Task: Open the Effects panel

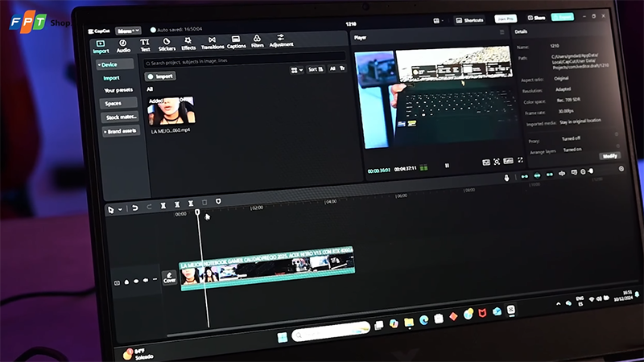Action: (x=188, y=43)
